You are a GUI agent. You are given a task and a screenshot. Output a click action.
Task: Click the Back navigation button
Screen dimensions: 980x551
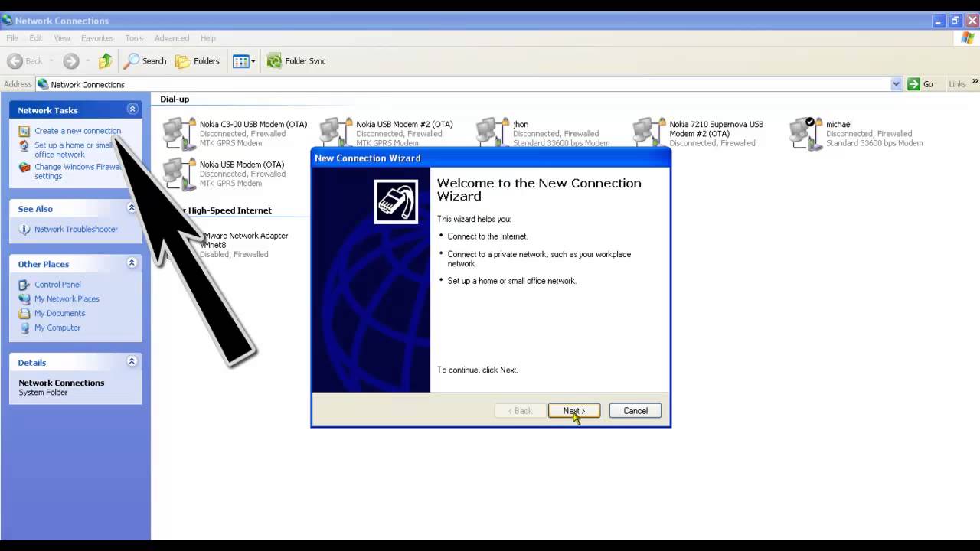click(25, 61)
